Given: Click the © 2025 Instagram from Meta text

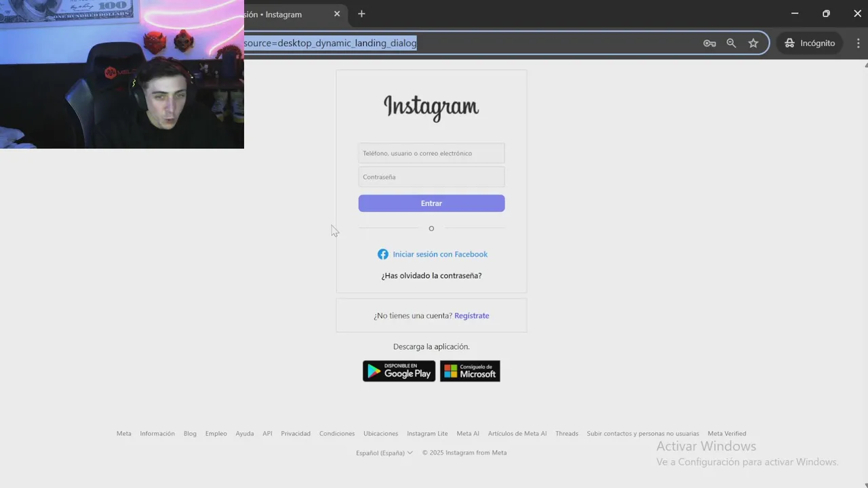Looking at the screenshot, I should coord(465,453).
